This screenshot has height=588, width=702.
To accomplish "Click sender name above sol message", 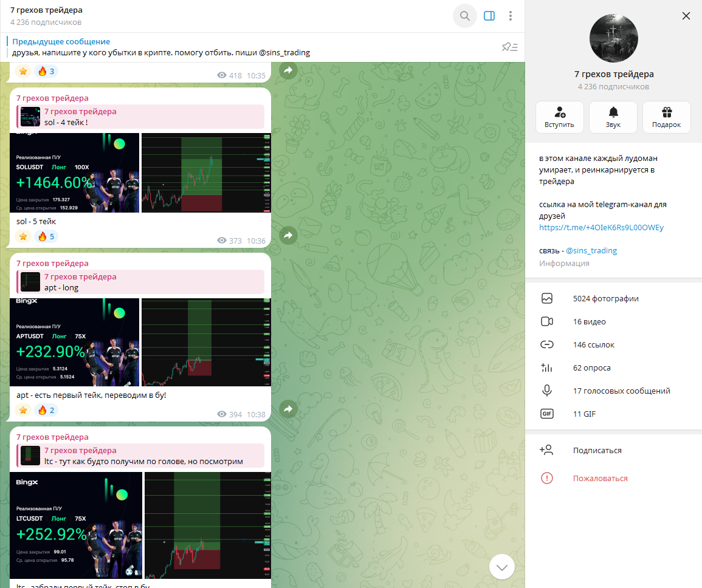I will pyautogui.click(x=52, y=98).
